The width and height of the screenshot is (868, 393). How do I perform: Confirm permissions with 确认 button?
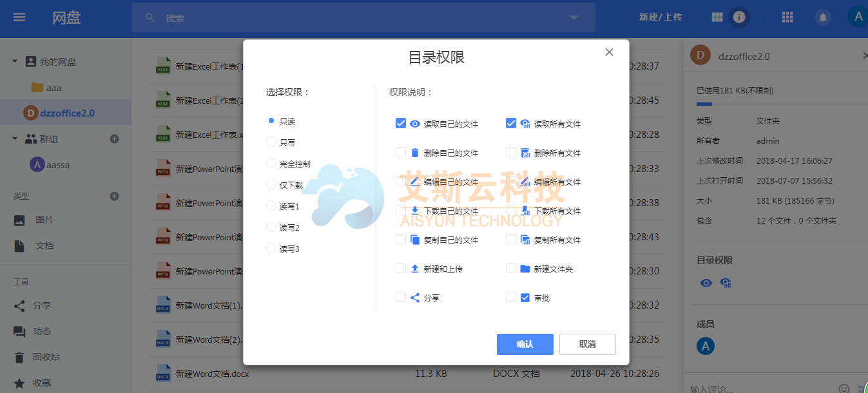(525, 344)
